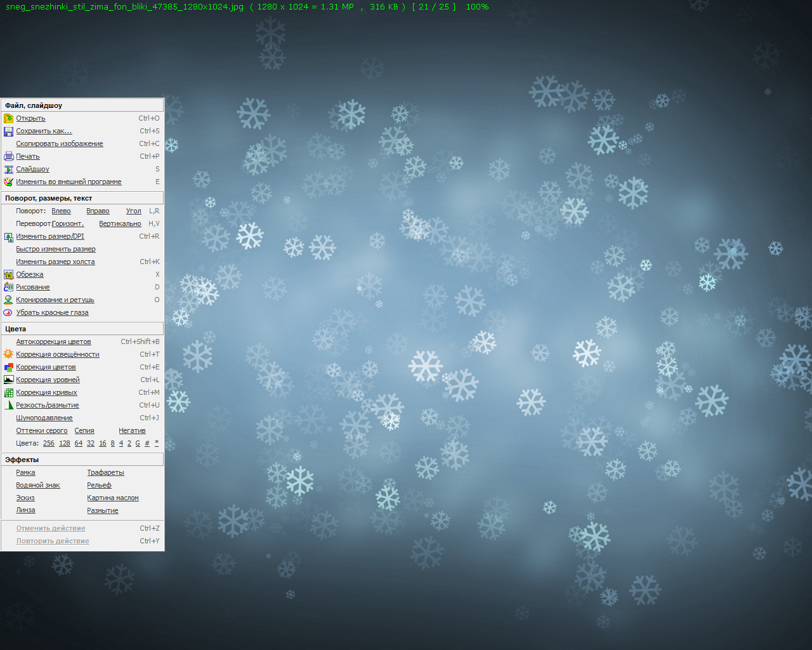812x650 pixels.
Task: Click the Открыть folder icon
Action: [8, 118]
